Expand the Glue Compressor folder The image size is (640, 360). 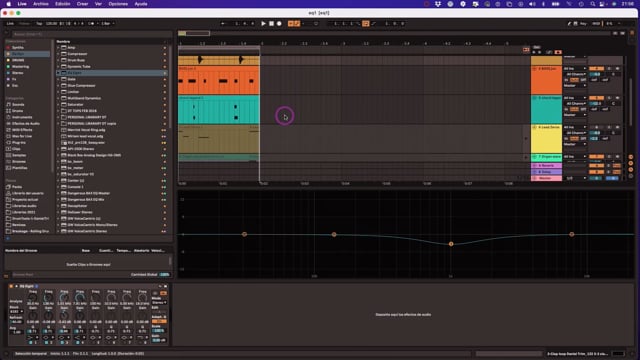(58, 85)
